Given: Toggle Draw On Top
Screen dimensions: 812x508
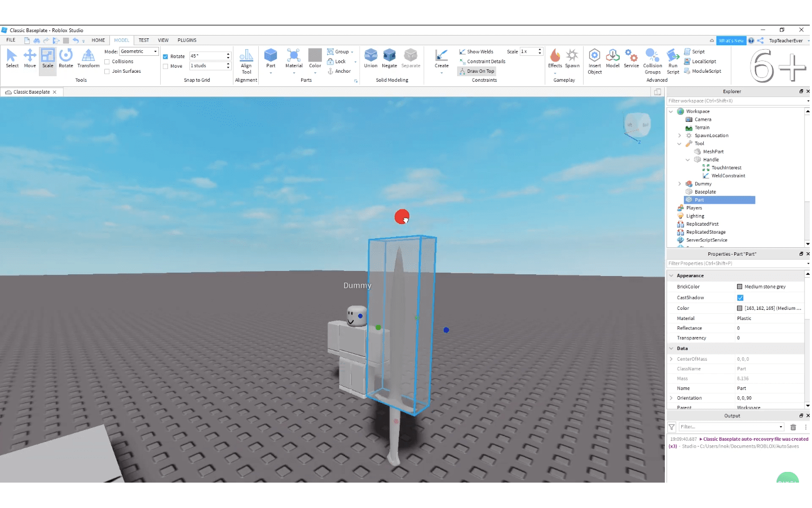Looking at the screenshot, I should [x=476, y=71].
